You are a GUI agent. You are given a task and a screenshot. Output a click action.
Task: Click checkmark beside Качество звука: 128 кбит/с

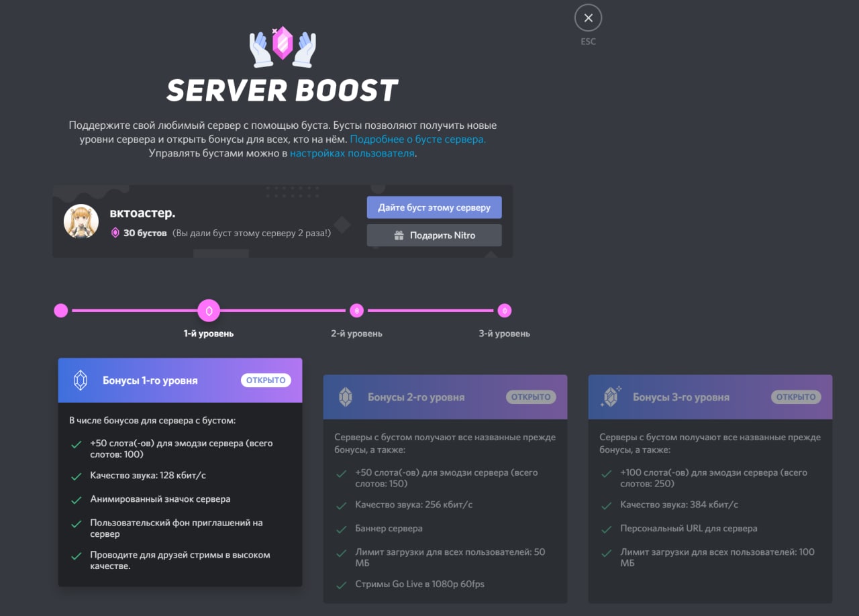click(x=76, y=476)
